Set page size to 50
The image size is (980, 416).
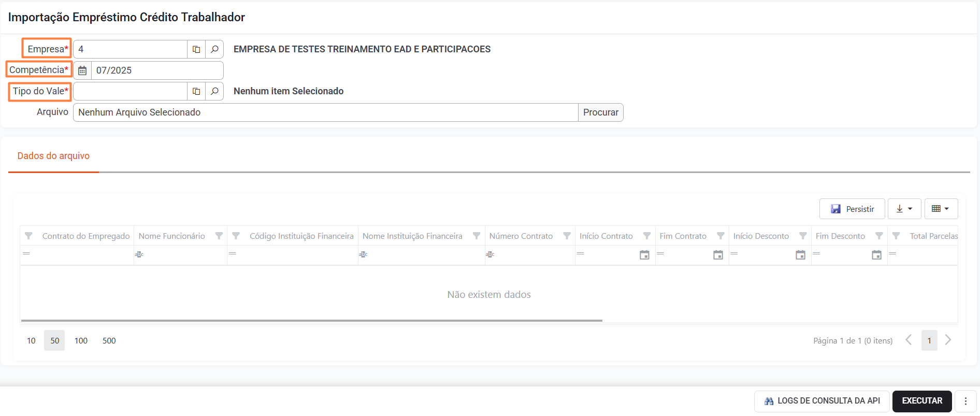tap(54, 340)
